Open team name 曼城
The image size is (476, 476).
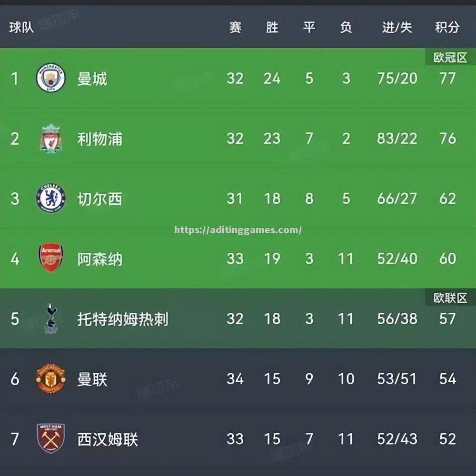[92, 79]
